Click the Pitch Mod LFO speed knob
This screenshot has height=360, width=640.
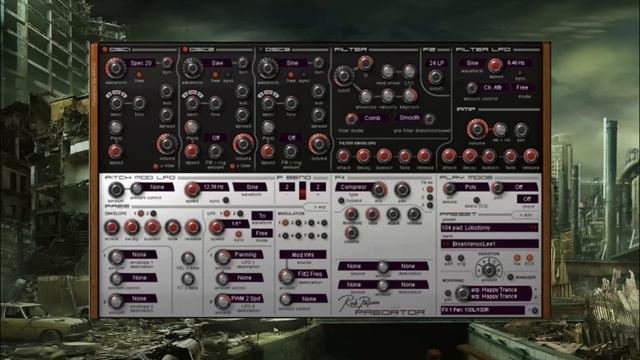pyautogui.click(x=191, y=189)
